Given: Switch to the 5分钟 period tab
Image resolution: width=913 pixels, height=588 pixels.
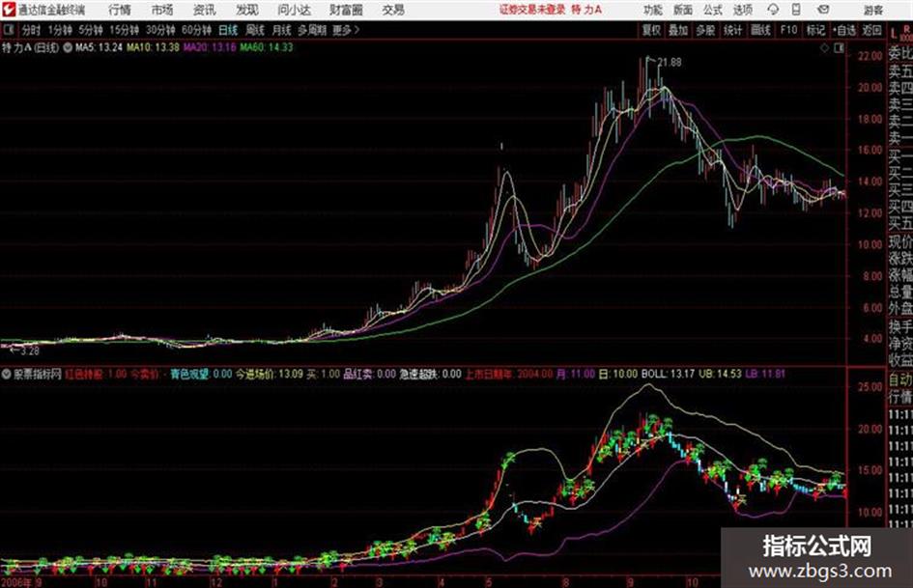Looking at the screenshot, I should pos(91,30).
